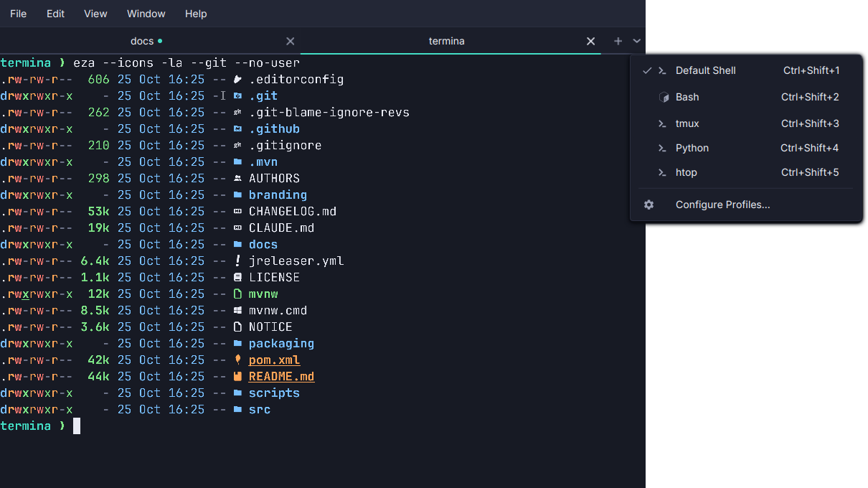
Task: Click the CHANGELOG.md file name
Action: point(293,211)
